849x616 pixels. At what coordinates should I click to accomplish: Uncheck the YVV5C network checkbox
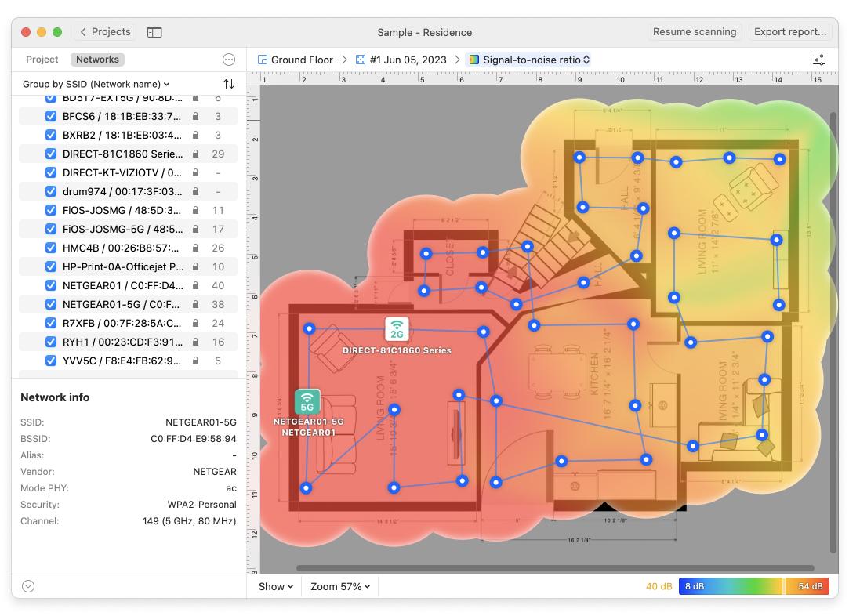[x=51, y=361]
